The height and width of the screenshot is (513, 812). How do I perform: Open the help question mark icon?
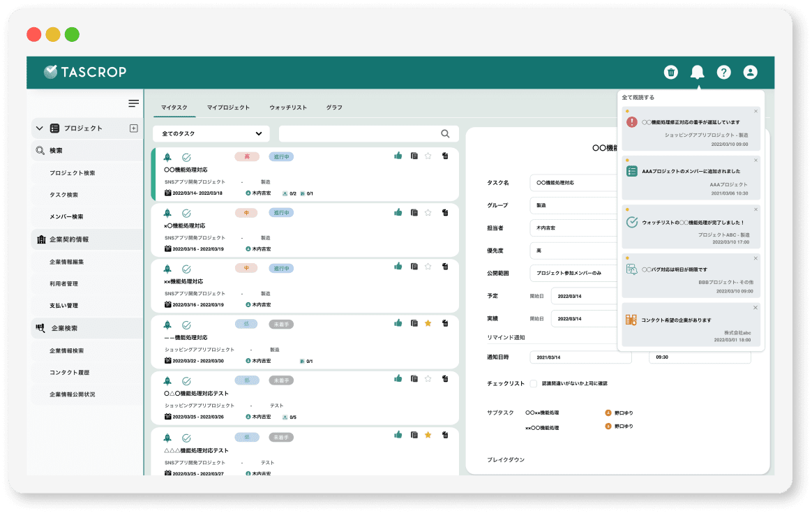[723, 72]
